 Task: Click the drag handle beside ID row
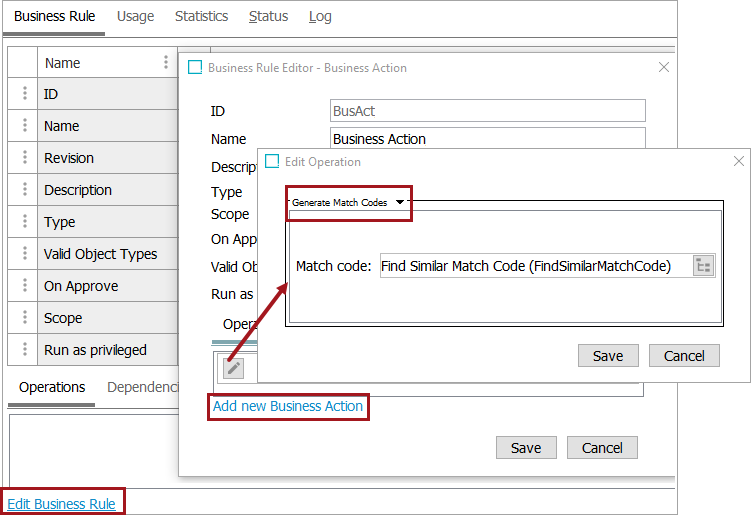(23, 94)
